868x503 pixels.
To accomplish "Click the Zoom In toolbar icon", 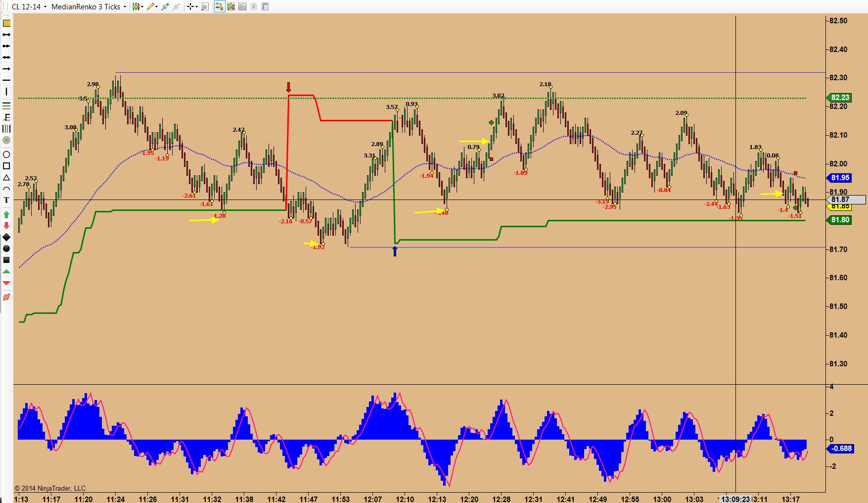I will coord(165,6).
